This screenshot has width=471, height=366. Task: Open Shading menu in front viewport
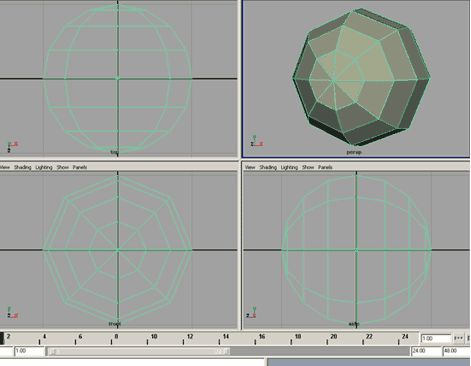[x=23, y=167]
